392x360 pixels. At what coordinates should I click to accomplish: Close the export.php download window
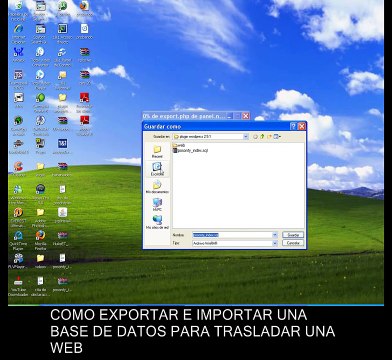tap(246, 116)
